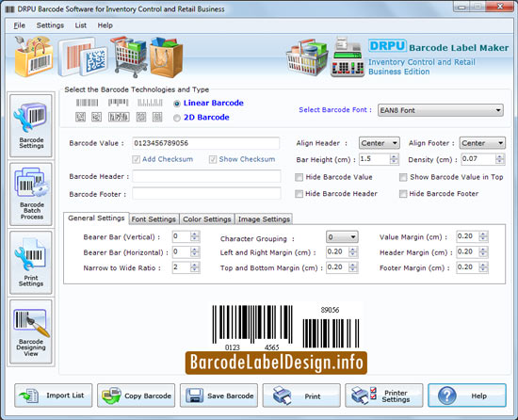Screen dimensions: 518x420
Task: Open the Character Grouping dropdown
Action: [x=342, y=236]
